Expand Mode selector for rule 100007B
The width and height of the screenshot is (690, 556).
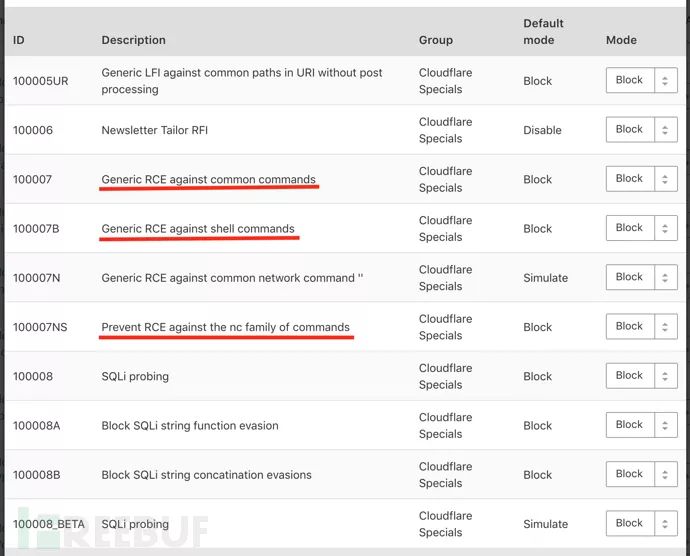[641, 227]
